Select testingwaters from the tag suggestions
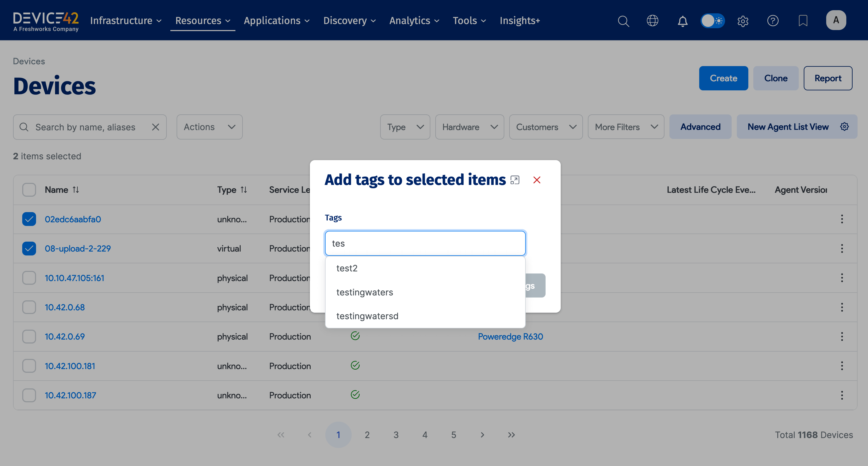Viewport: 868px width, 466px height. (x=364, y=292)
